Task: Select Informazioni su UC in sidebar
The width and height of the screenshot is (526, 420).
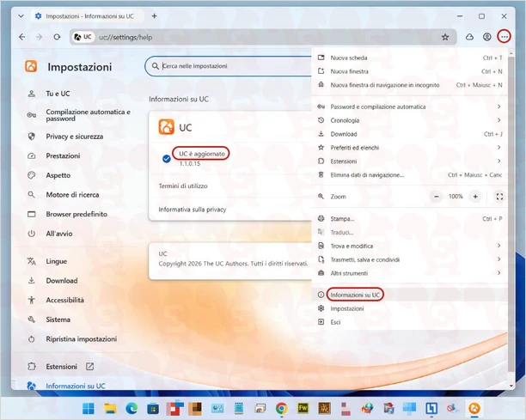Action: coord(76,386)
